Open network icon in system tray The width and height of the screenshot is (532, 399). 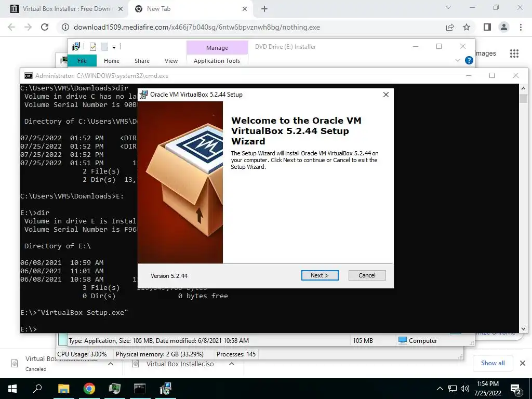(x=453, y=389)
